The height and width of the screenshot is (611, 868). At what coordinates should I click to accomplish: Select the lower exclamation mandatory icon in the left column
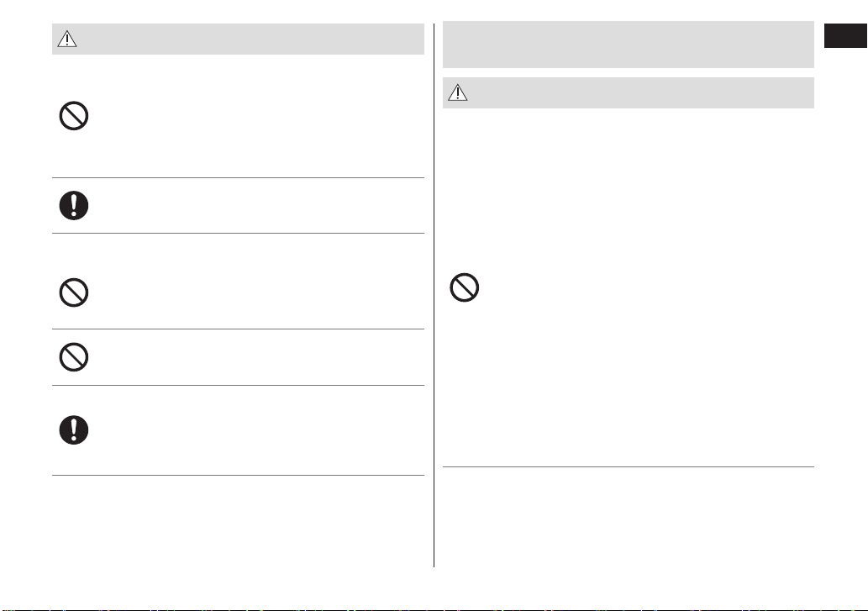(x=74, y=430)
